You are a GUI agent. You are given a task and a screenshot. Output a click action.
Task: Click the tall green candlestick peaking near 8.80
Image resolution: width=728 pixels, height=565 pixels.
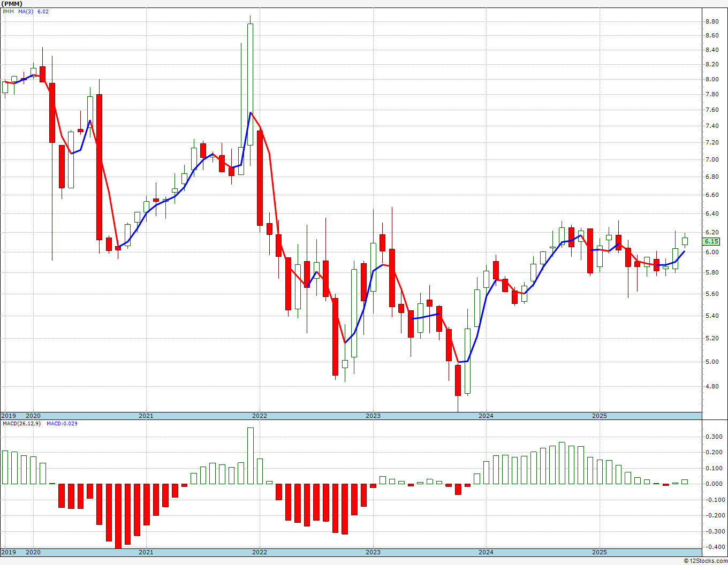pyautogui.click(x=250, y=85)
